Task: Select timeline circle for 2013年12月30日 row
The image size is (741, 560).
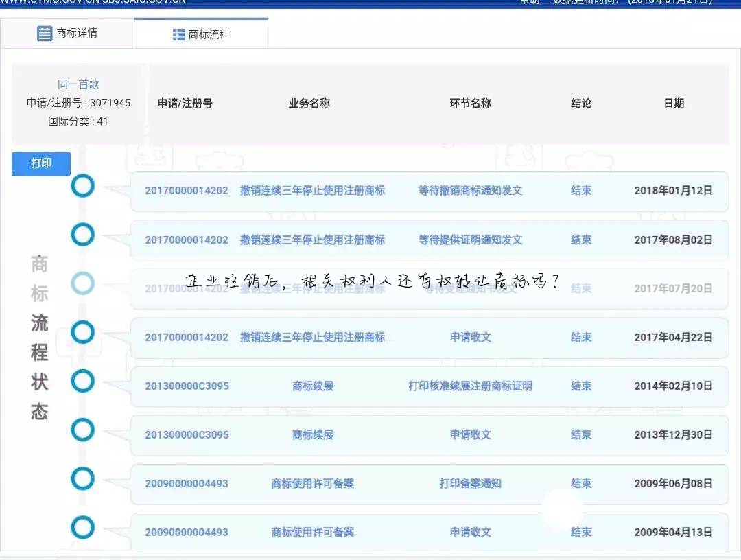Action: [83, 430]
